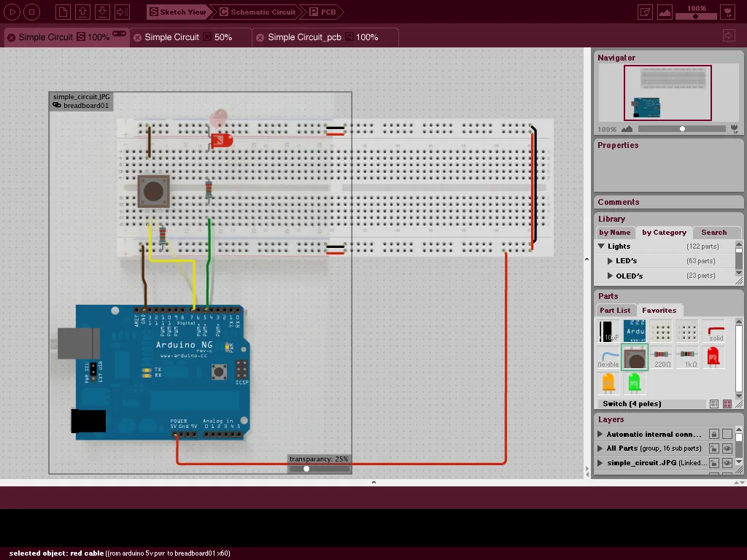Select the flexible wire part

click(608, 357)
